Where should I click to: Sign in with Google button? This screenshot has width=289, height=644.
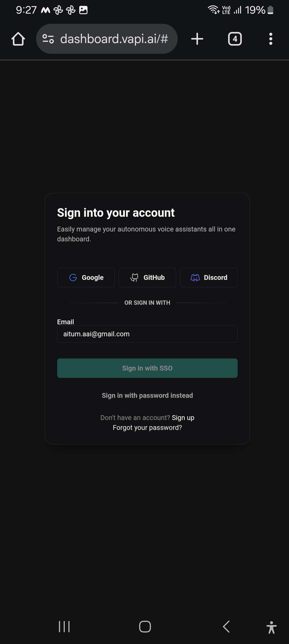click(86, 278)
